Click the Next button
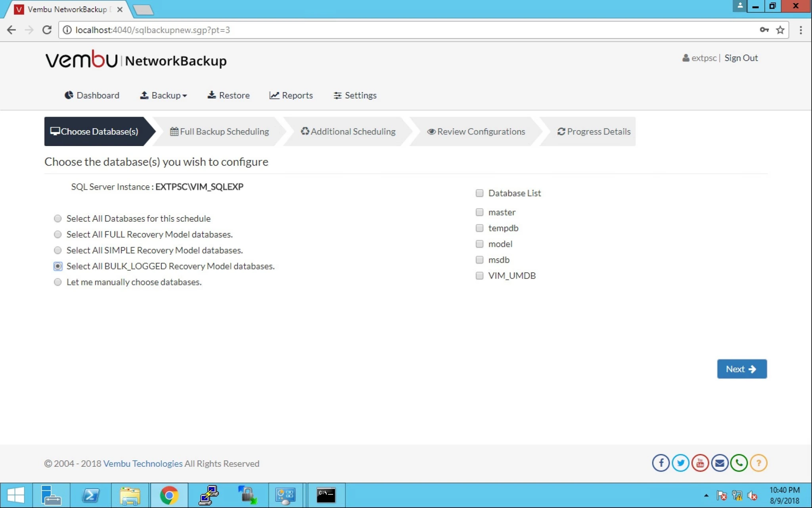The height and width of the screenshot is (508, 812). click(742, 369)
